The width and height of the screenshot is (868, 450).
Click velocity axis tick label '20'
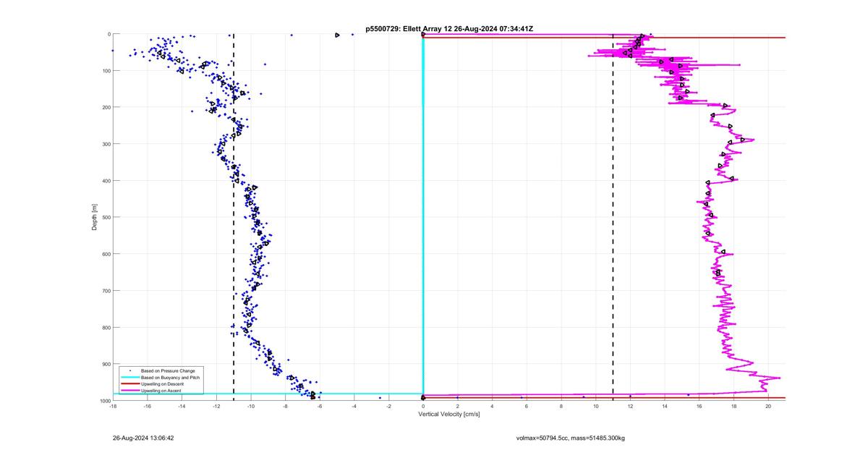[x=768, y=407]
